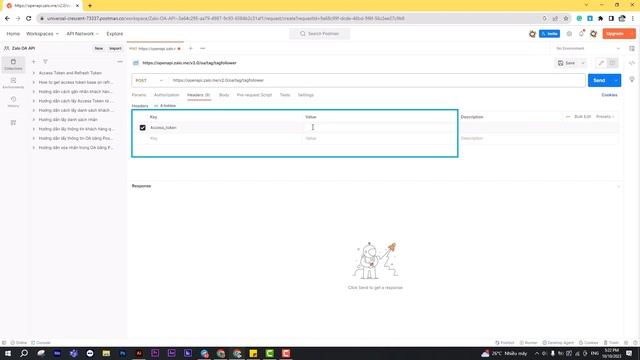Expand Hướng dẫn cách lấy Access Token collection
Viewport: 640px width, 360px height.
[x=34, y=101]
